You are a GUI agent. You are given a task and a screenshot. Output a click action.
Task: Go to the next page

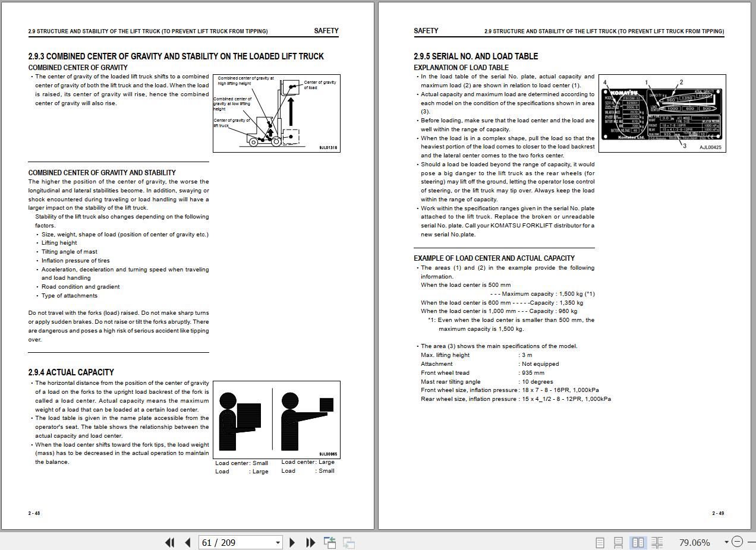292,542
